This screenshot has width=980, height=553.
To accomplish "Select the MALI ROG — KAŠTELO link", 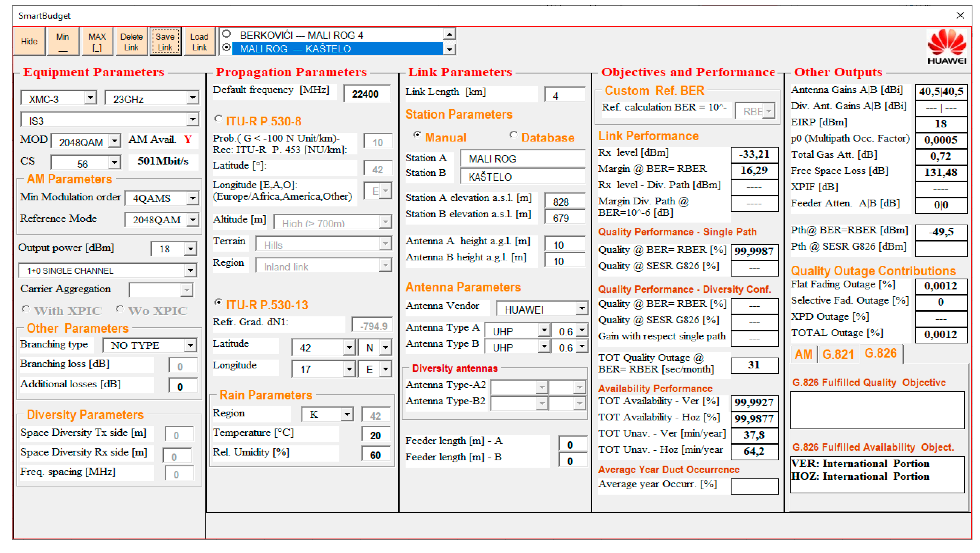I will point(332,49).
